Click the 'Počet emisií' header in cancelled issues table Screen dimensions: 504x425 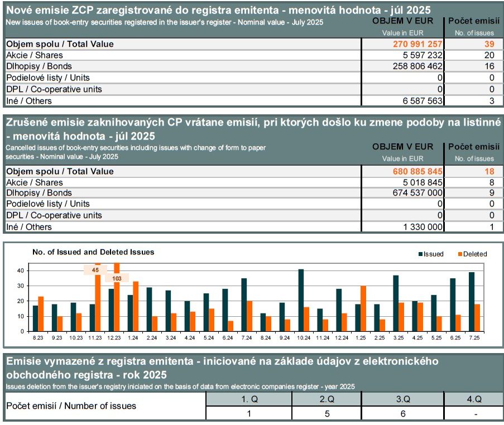click(x=474, y=147)
